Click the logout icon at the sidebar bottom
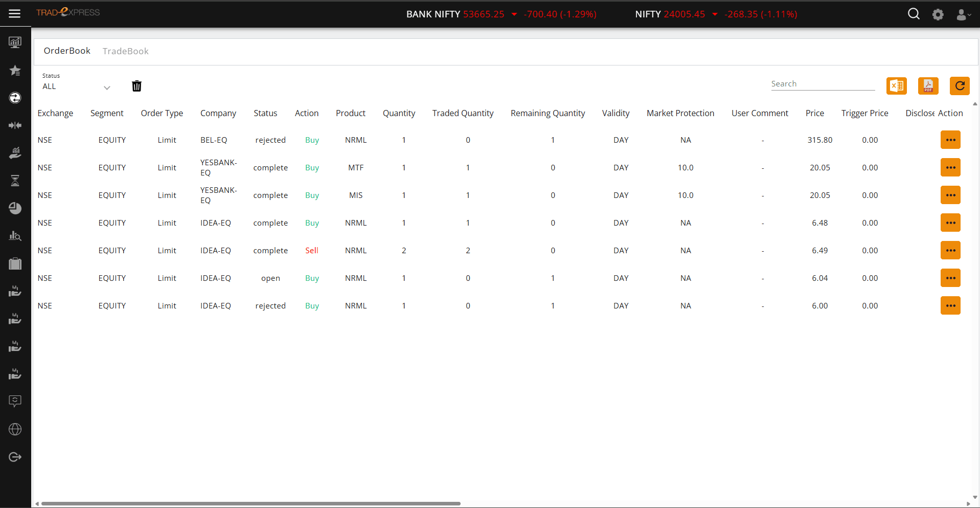 pos(15,457)
